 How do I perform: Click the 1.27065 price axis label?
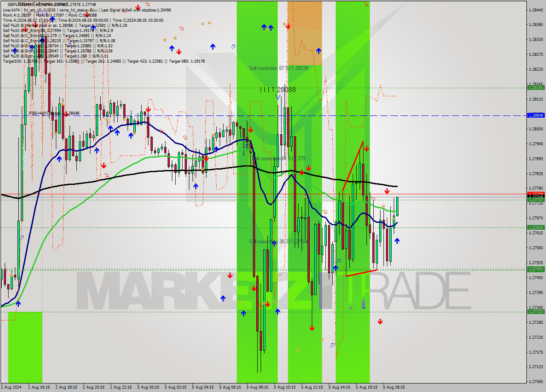click(x=536, y=381)
